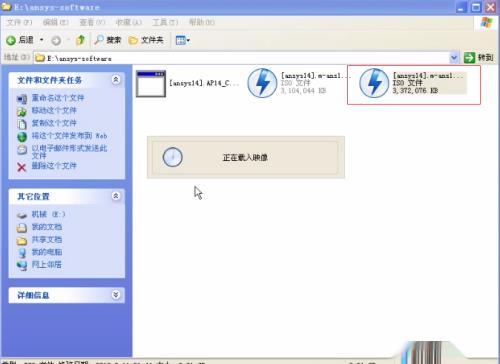This screenshot has width=500, height=364.
Task: Go up one folder level icon
Action: click(80, 40)
